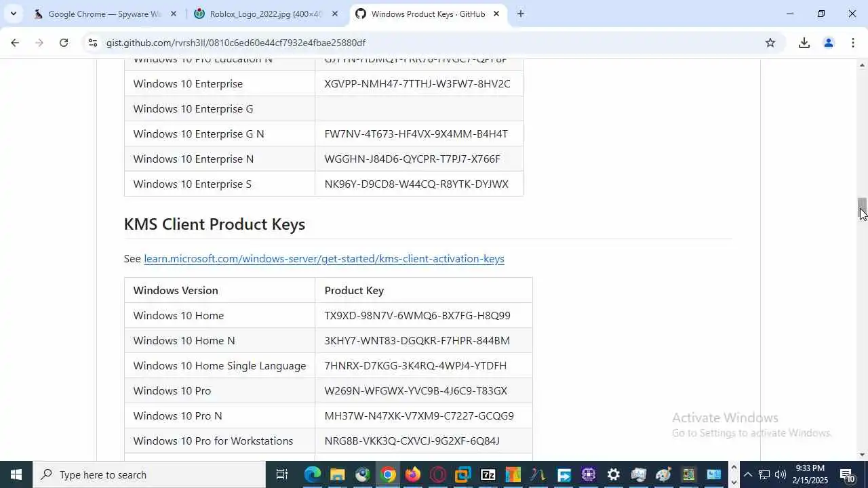Open the volume tray icon
Viewport: 868px width, 488px height.
(x=781, y=474)
